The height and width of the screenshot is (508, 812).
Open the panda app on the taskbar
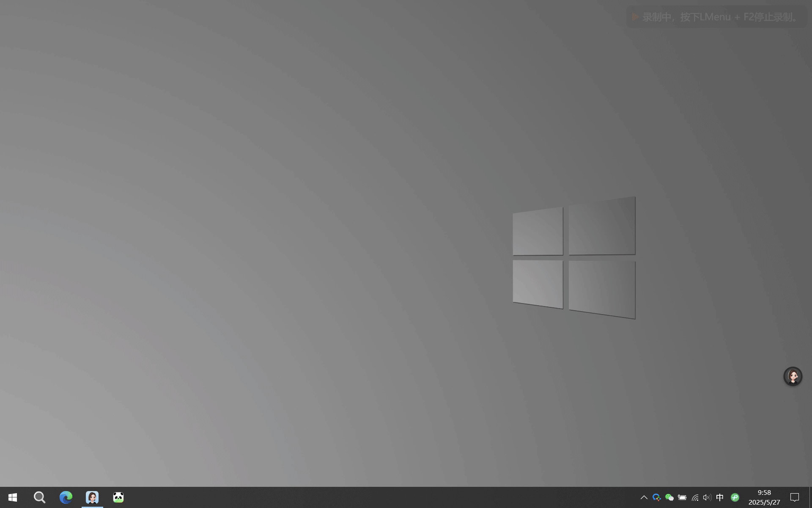pos(118,497)
